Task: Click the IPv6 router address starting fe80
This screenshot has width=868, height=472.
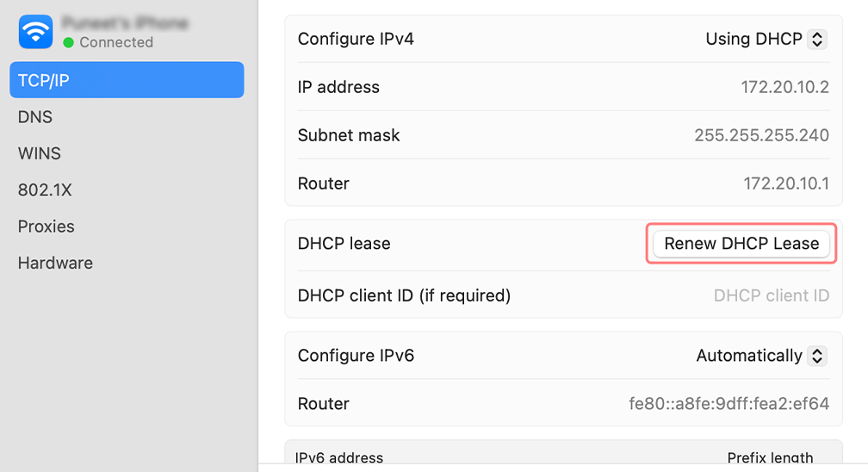Action: [728, 404]
